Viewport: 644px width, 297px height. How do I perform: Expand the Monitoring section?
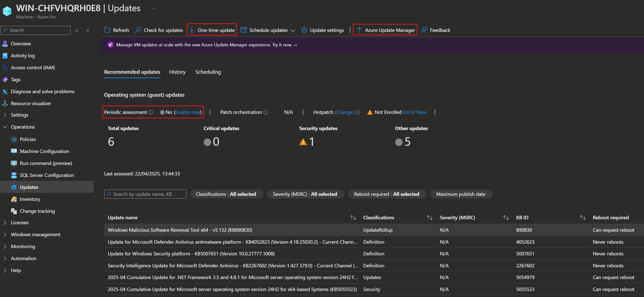(5, 246)
